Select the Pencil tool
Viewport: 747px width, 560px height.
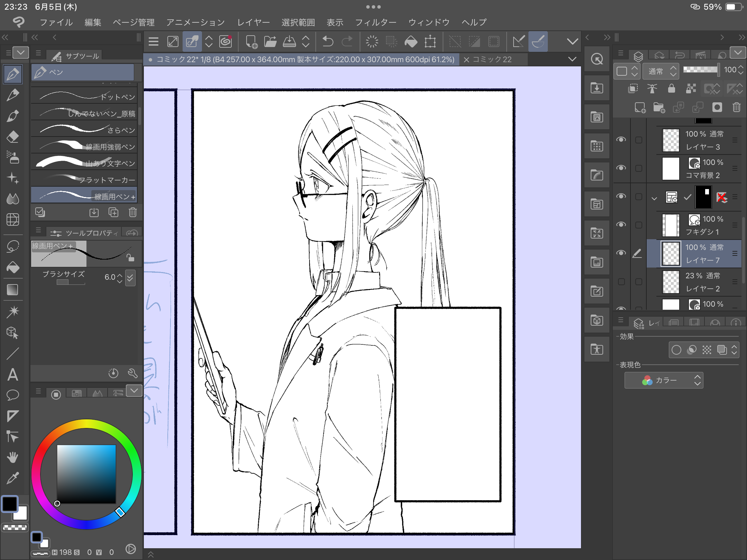[x=13, y=95]
